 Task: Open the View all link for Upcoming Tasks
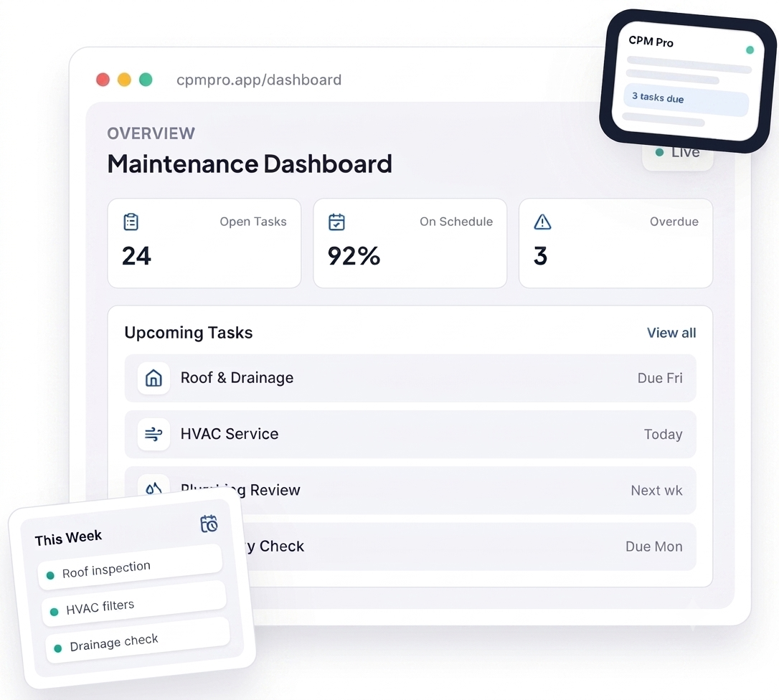(671, 333)
